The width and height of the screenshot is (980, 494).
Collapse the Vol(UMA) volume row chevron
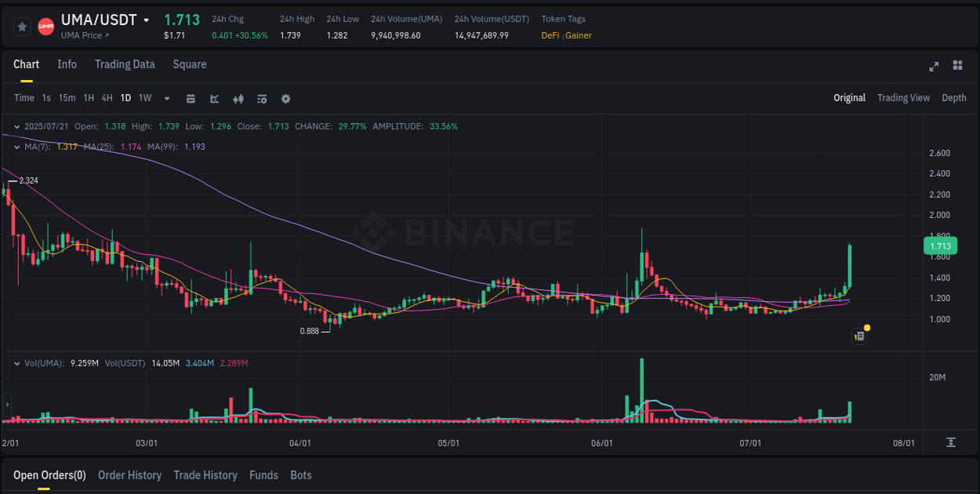click(16, 362)
